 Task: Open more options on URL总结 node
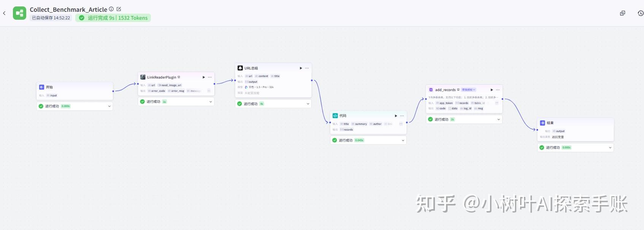point(307,68)
